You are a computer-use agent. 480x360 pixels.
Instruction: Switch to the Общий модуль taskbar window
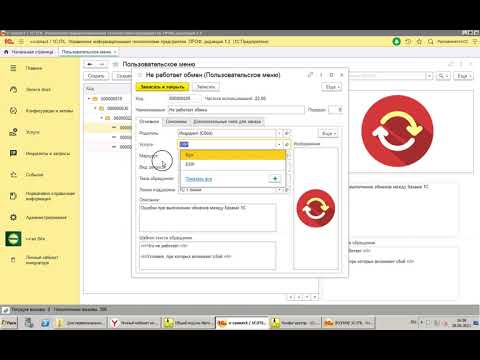pyautogui.click(x=188, y=323)
